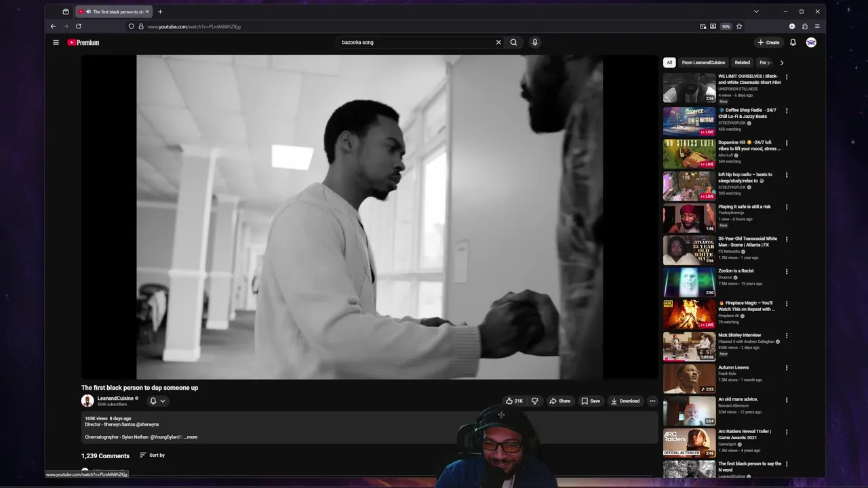Open options for 'Zordon is a Racist' video

point(787,272)
